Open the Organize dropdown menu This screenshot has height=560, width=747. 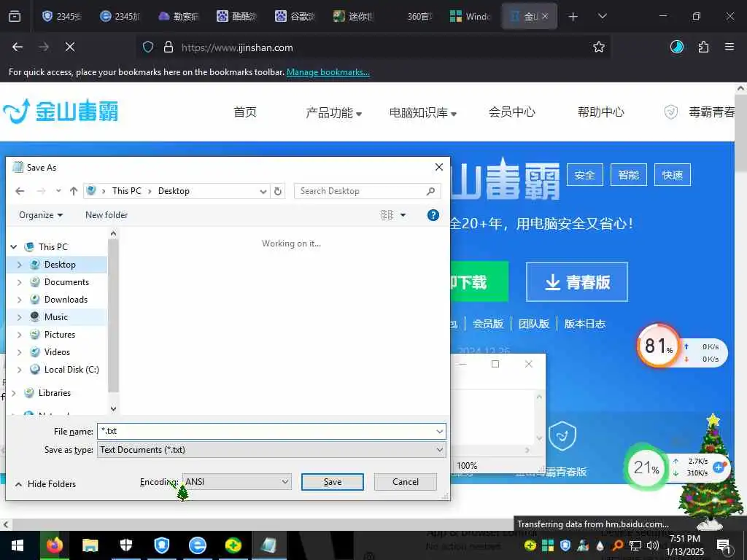pyautogui.click(x=41, y=215)
